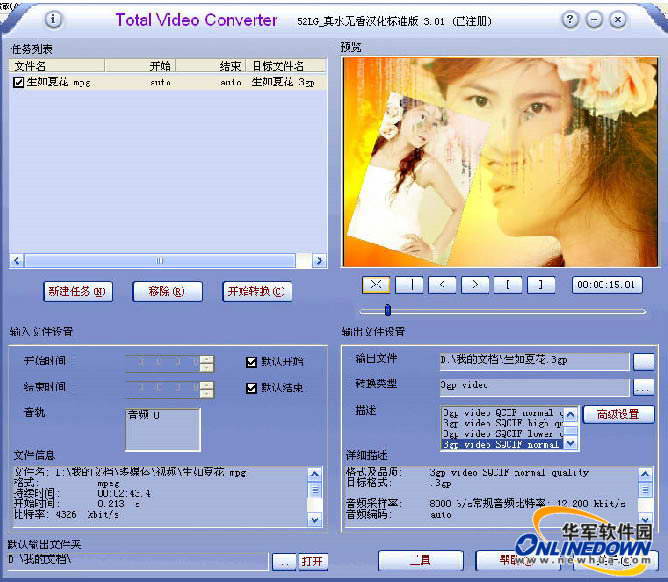The width and height of the screenshot is (668, 582).
Task: Click task list horizontal scrollbar thumb
Action: 160,260
